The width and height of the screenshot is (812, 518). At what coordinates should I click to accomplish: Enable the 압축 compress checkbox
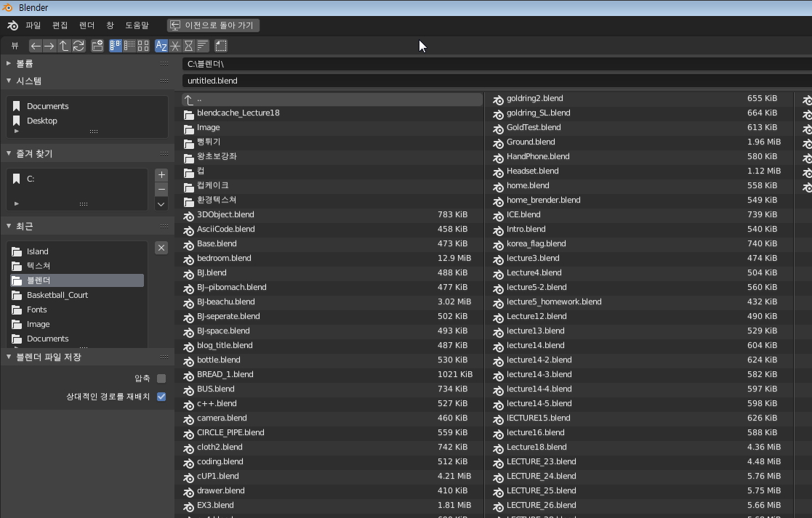(161, 379)
